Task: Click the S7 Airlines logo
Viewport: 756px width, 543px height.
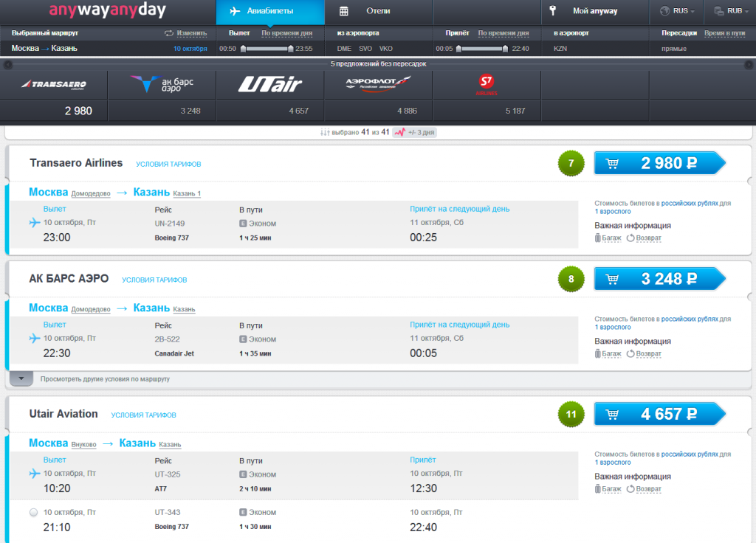Action: (x=486, y=86)
